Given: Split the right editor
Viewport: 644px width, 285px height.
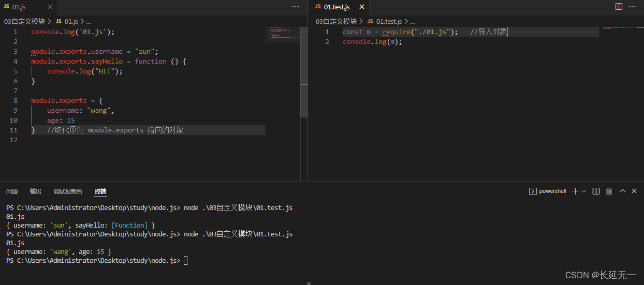Looking at the screenshot, I should pos(619,7).
